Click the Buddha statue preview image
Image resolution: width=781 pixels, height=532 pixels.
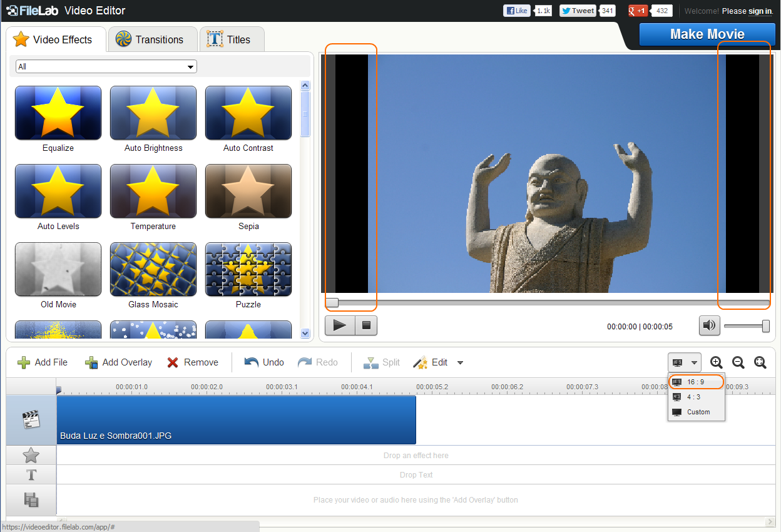[x=547, y=173]
